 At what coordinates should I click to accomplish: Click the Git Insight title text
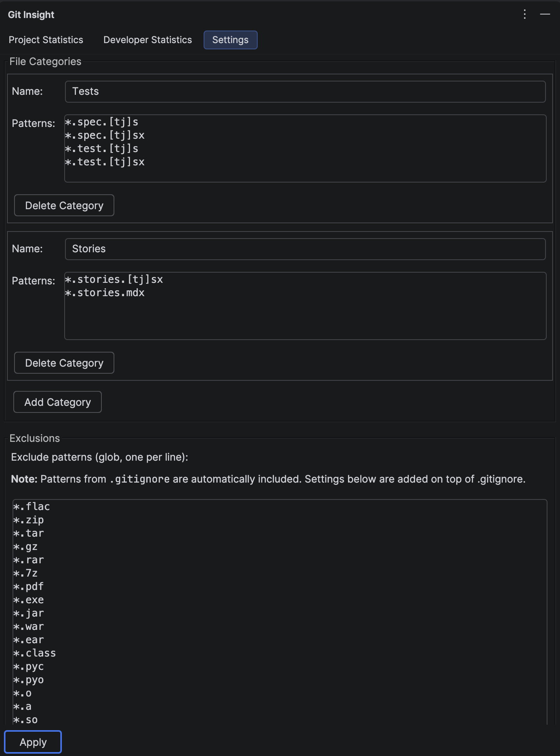(31, 14)
